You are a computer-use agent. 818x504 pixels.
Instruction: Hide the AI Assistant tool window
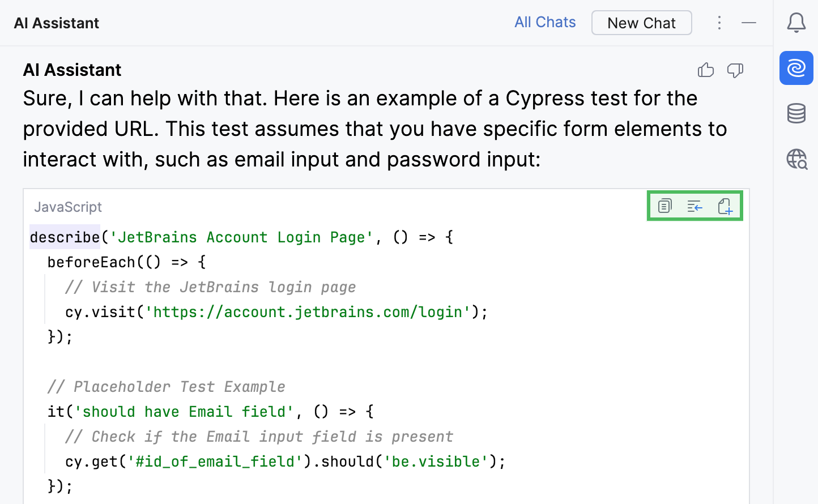tap(749, 23)
